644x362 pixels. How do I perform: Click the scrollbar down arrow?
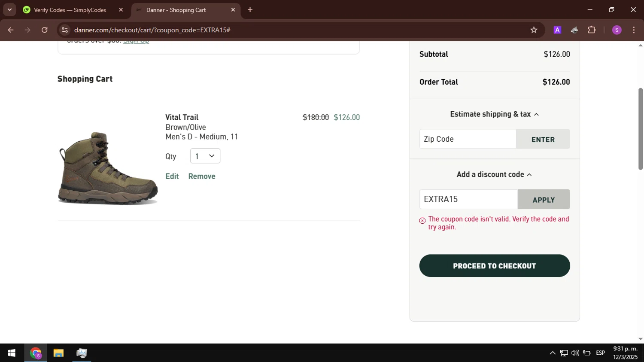[641, 339]
